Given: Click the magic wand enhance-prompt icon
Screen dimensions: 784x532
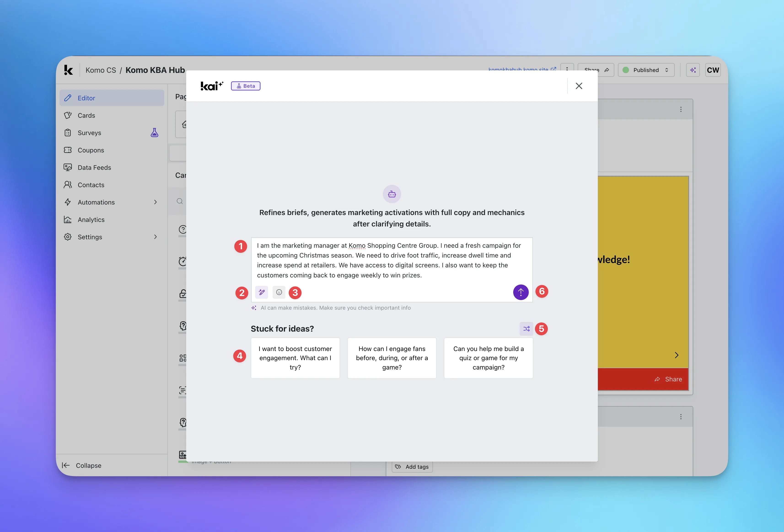Looking at the screenshot, I should pos(261,292).
